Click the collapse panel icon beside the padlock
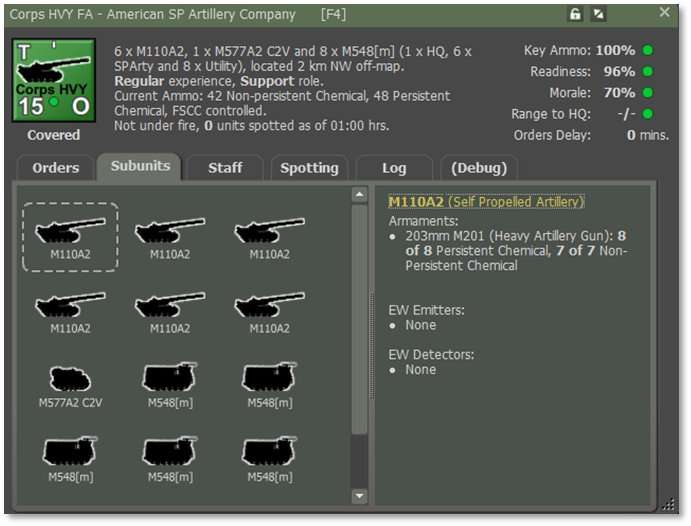Screen dimensions: 691x526 coord(599,14)
